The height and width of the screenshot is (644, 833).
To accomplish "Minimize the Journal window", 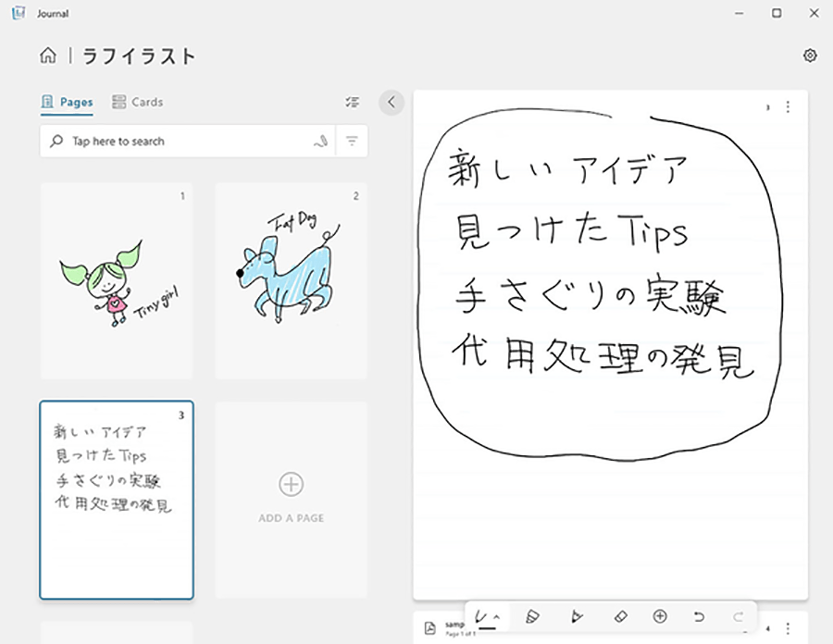I will [x=739, y=13].
